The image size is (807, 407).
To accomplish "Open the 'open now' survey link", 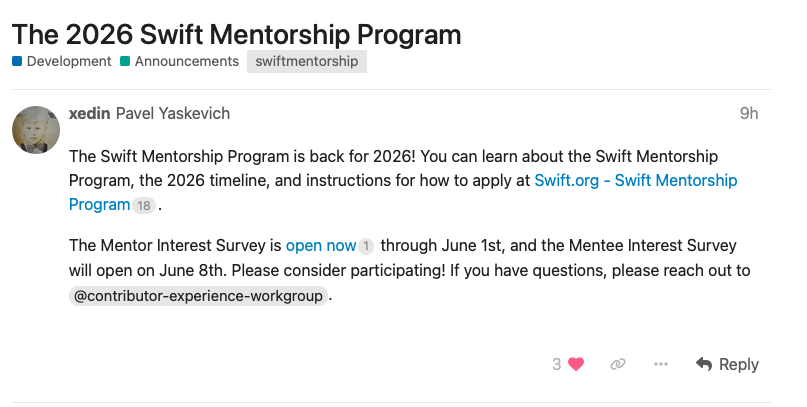I will tap(321, 246).
